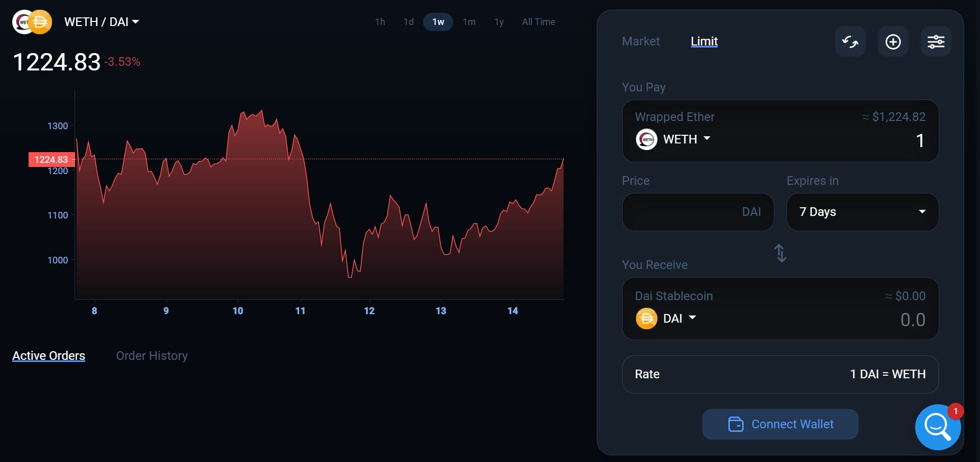Click the circled plus icon
The width and height of the screenshot is (980, 462).
(x=893, y=42)
